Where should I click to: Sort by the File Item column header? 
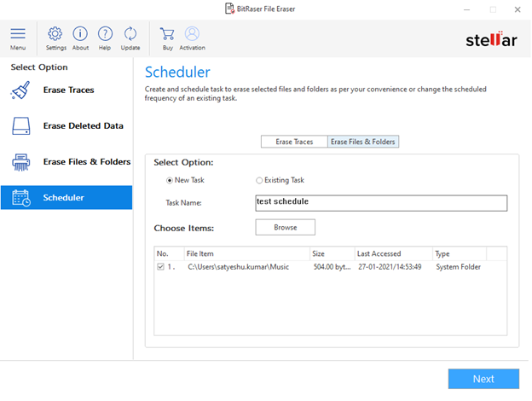pyautogui.click(x=246, y=253)
